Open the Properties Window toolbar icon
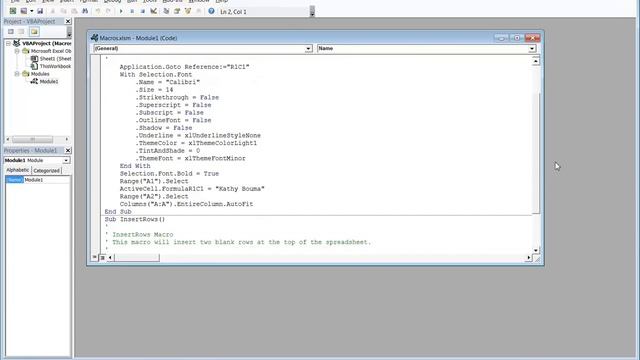Viewport: 640px width, 360px height. coord(177,11)
